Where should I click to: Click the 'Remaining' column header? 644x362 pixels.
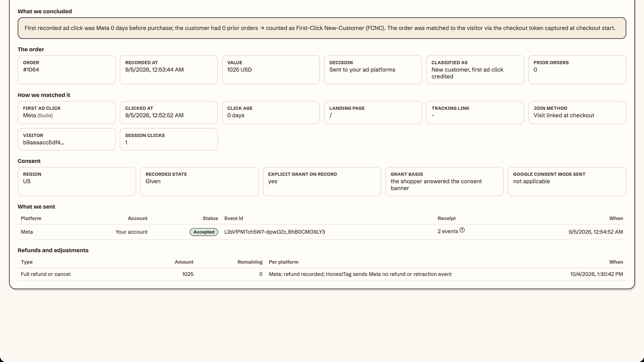coord(250,262)
